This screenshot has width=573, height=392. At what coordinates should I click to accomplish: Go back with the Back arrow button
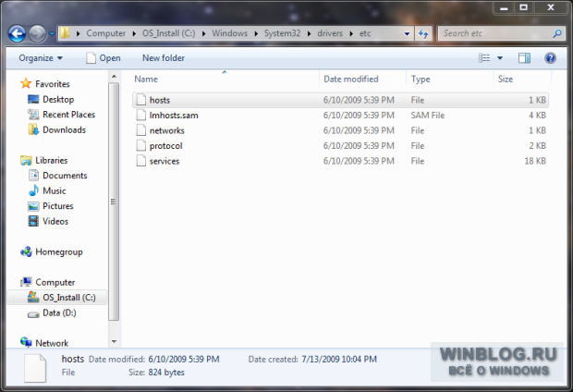[x=17, y=33]
